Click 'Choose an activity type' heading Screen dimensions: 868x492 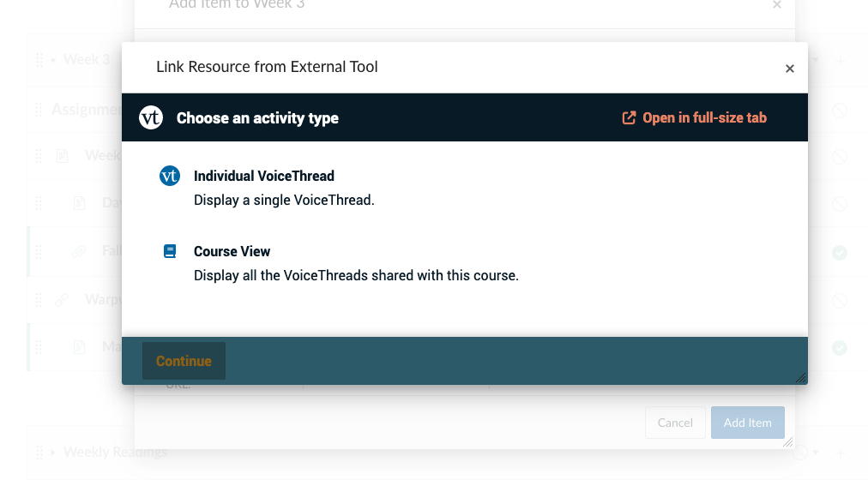point(257,118)
